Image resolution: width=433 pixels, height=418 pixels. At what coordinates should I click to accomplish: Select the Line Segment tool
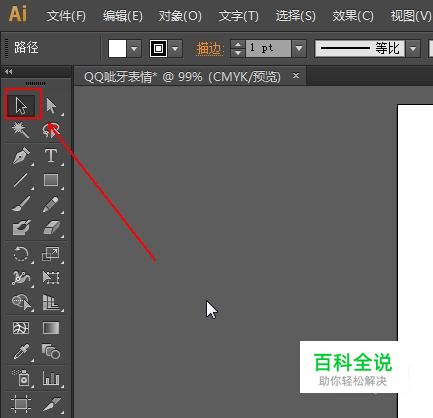click(21, 180)
